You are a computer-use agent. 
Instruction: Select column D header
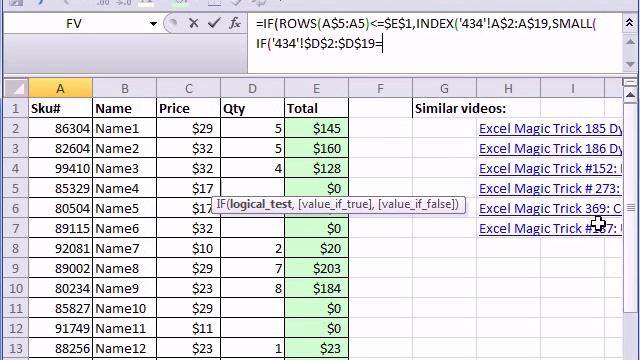pyautogui.click(x=252, y=88)
